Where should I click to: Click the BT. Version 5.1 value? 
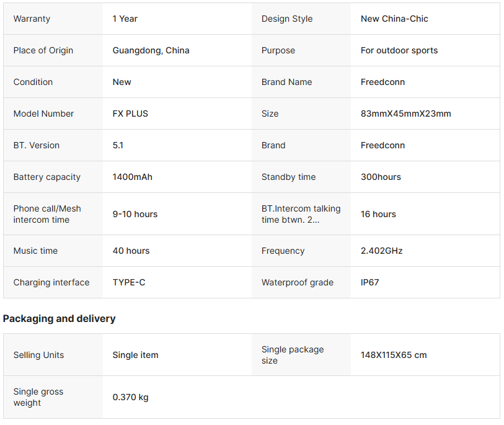tap(118, 145)
